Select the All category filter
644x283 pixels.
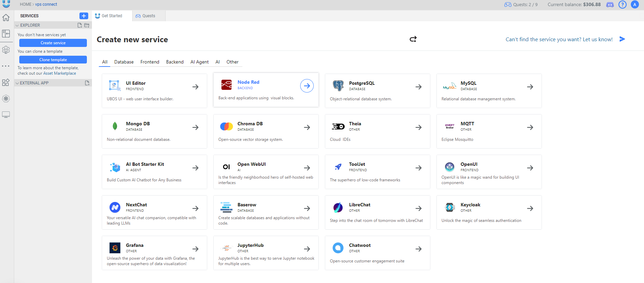click(105, 62)
